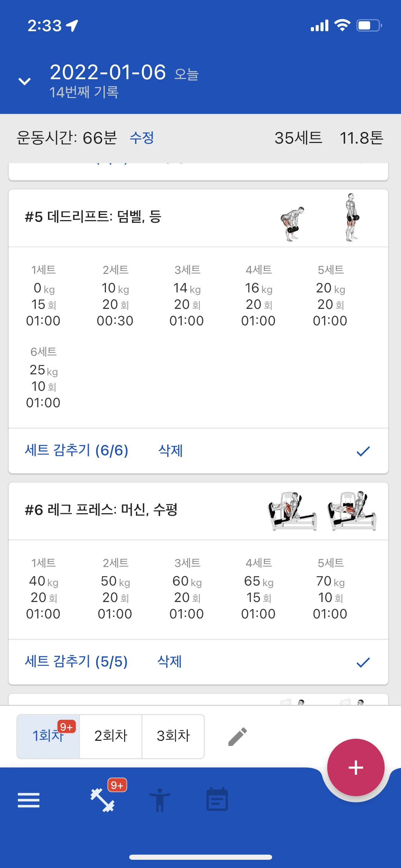Toggle the leg press completion checkmark

[x=363, y=662]
